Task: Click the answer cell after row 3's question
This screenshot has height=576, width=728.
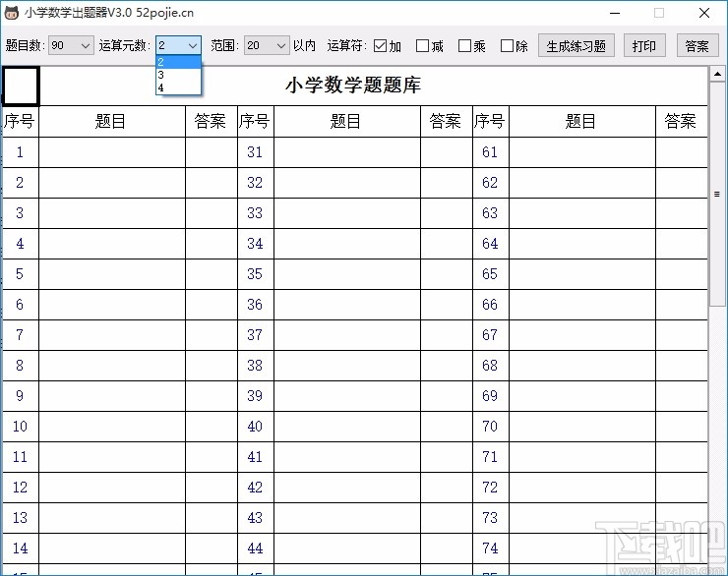Action: click(x=212, y=213)
